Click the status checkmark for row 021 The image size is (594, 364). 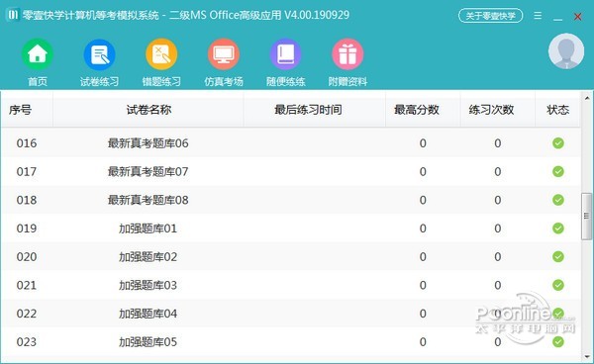pyautogui.click(x=558, y=285)
